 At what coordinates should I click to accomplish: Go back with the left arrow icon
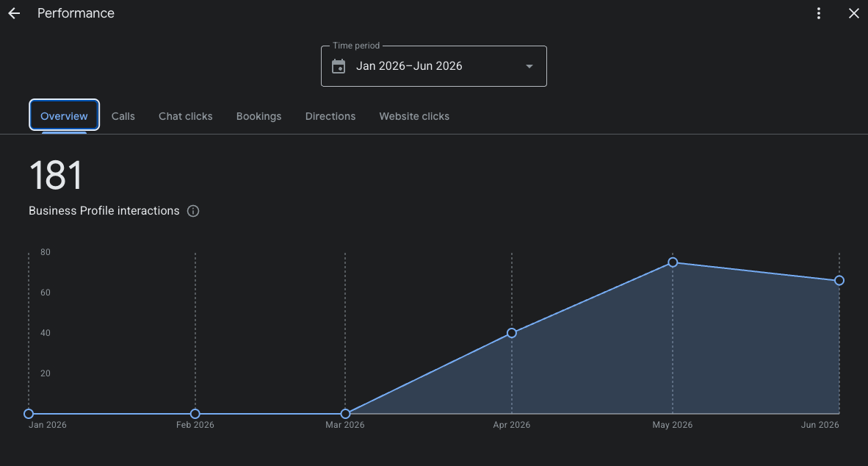coord(15,13)
